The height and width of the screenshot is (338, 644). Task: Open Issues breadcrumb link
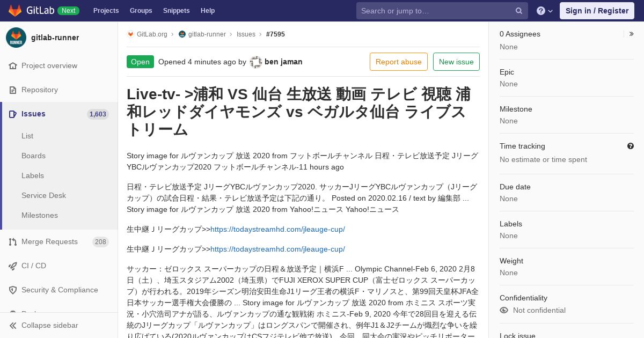tap(246, 34)
